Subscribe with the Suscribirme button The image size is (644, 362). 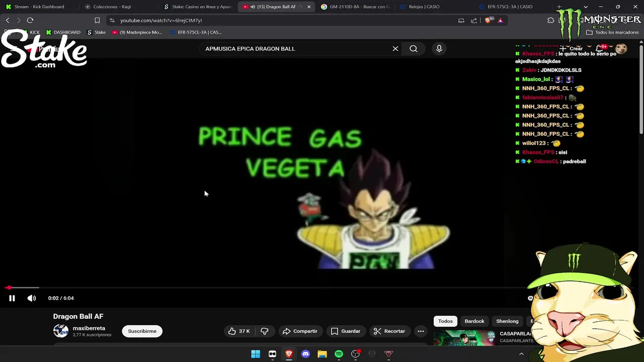pos(142,331)
